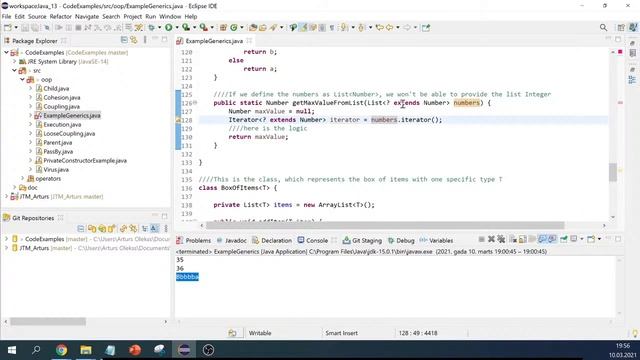Screen dimensions: 640x360
Task: Click Remove All Terminated Launches icon in Console
Action: point(501,239)
